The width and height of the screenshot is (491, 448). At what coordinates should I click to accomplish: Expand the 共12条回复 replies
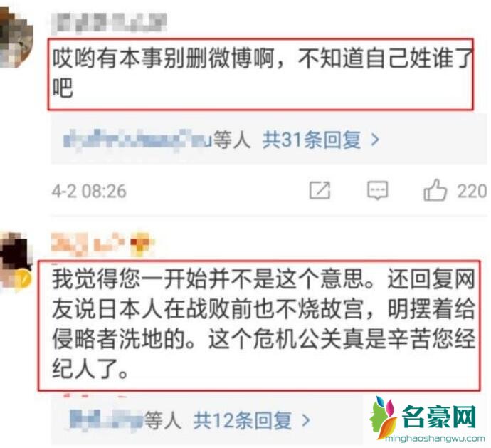tap(243, 420)
